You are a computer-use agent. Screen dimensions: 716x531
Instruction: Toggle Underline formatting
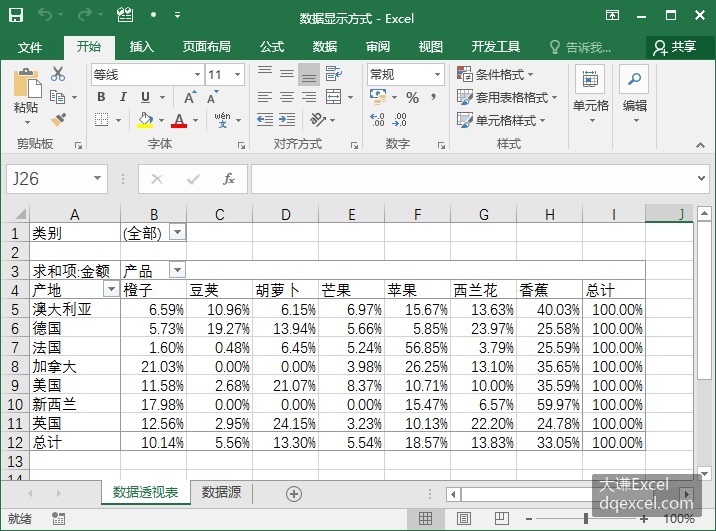145,97
